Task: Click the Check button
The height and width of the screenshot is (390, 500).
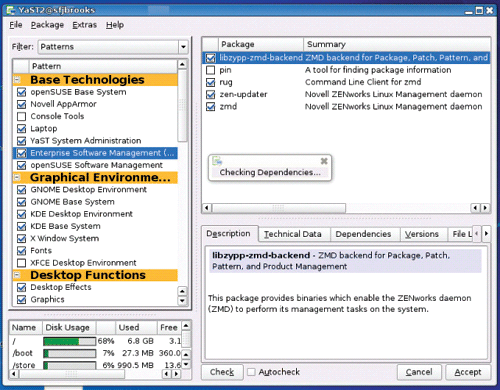Action: 222,372
